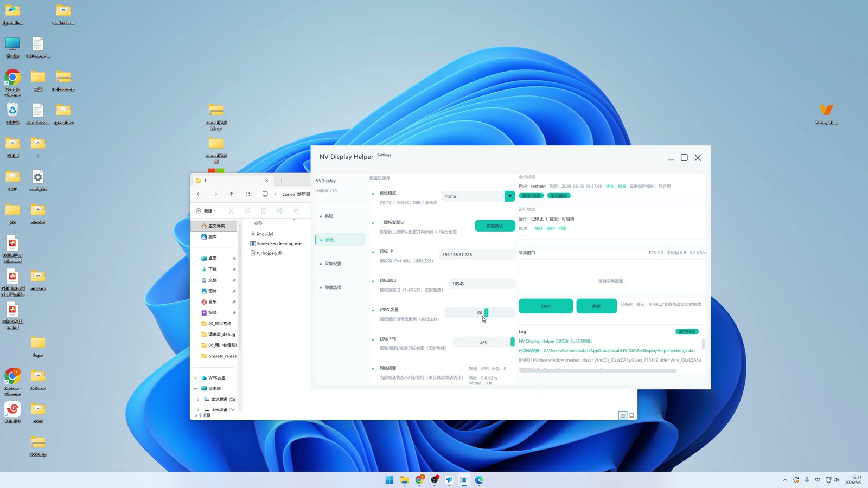
Task: Open the 新建 menu in File Explorer
Action: click(206, 211)
